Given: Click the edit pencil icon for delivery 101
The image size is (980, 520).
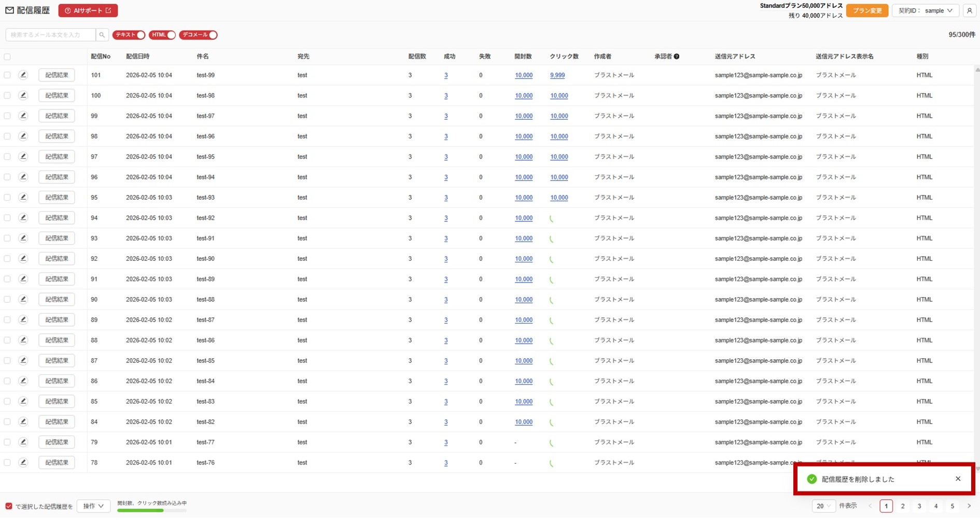Looking at the screenshot, I should pyautogui.click(x=23, y=75).
